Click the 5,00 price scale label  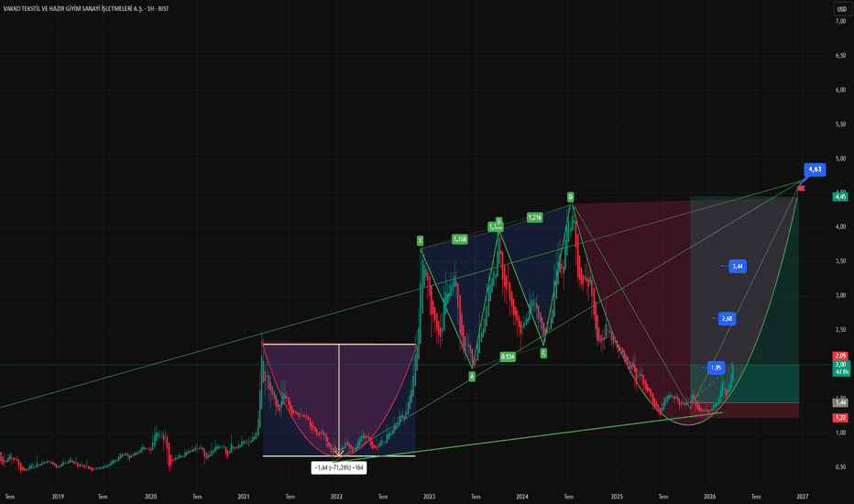pos(840,159)
